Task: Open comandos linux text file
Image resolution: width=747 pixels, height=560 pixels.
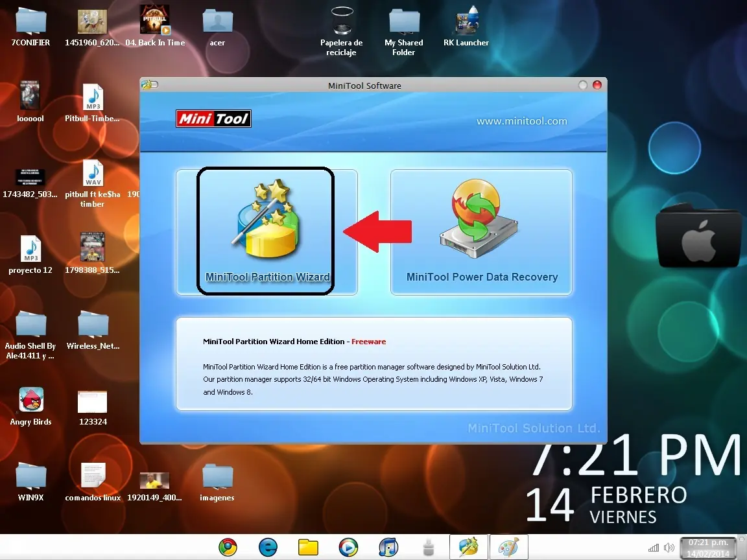Action: pos(93,482)
